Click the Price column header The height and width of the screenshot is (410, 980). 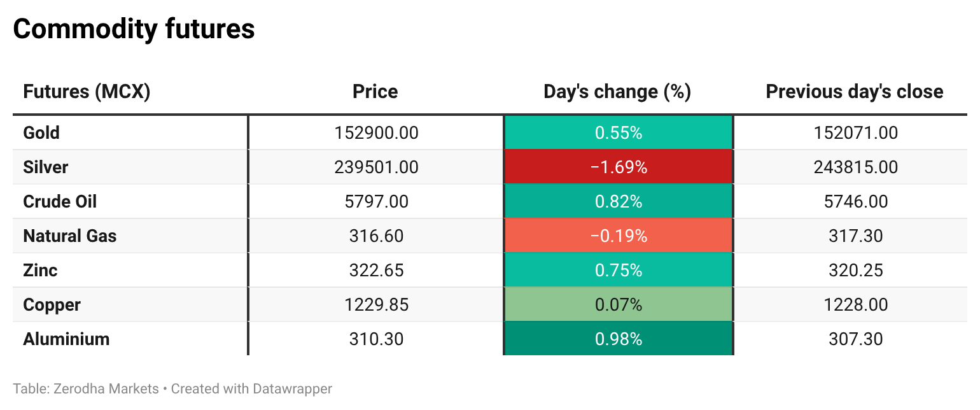pyautogui.click(x=375, y=92)
